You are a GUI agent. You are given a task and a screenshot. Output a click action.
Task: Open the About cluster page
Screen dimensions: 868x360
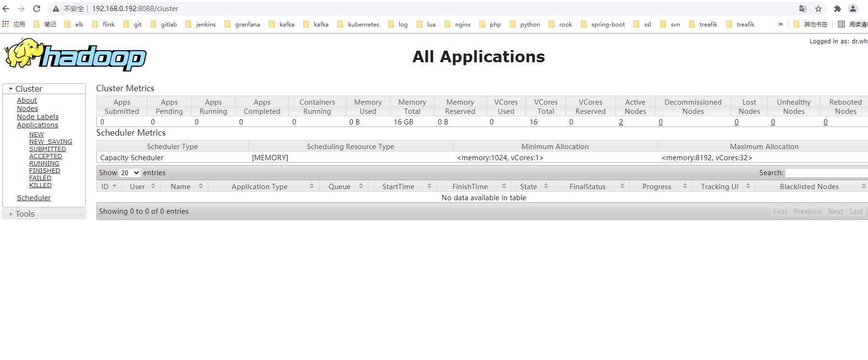pos(27,100)
